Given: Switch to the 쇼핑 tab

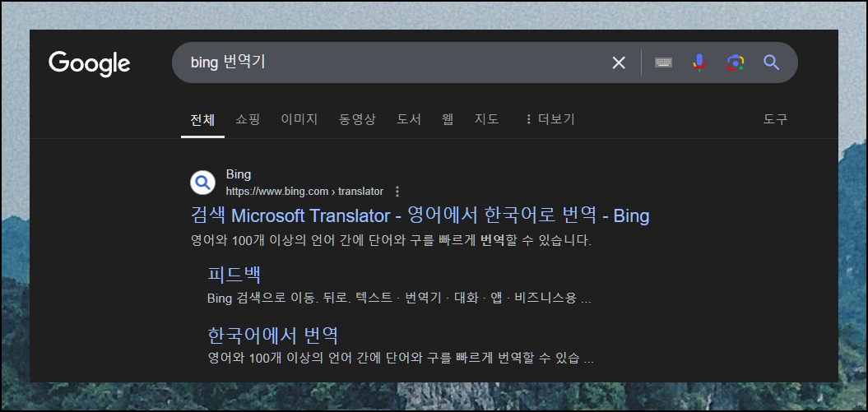Looking at the screenshot, I should pyautogui.click(x=248, y=119).
